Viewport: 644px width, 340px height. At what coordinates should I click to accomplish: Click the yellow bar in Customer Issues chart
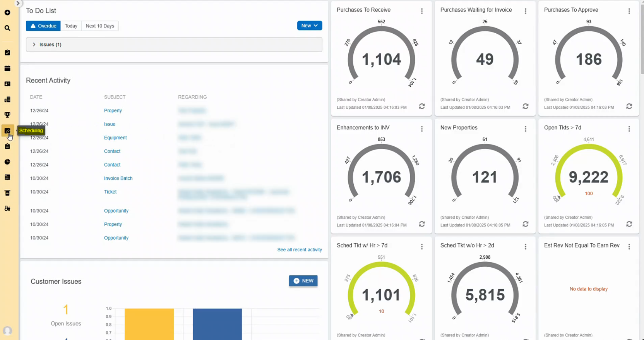[x=149, y=324]
